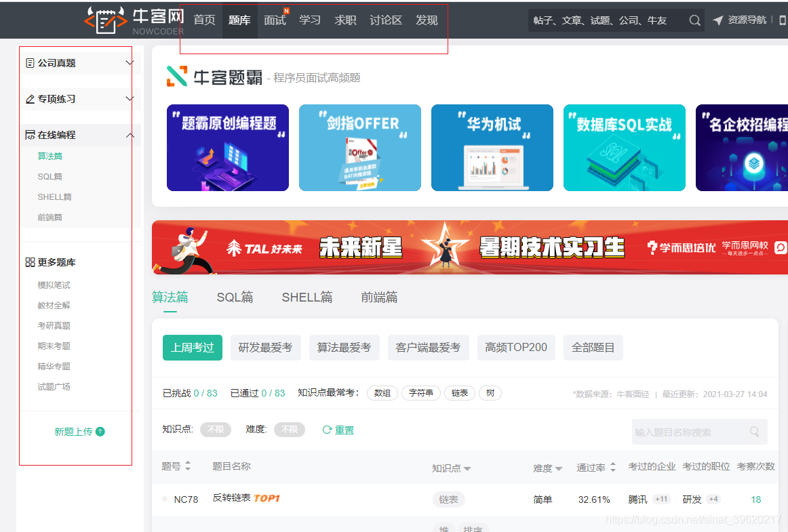Click the 新题上传 upload arrow icon
Viewport: 788px width, 532px height.
pyautogui.click(x=100, y=432)
